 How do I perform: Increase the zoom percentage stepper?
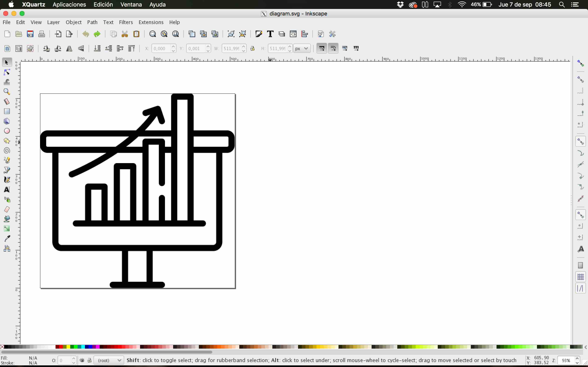pos(577,358)
